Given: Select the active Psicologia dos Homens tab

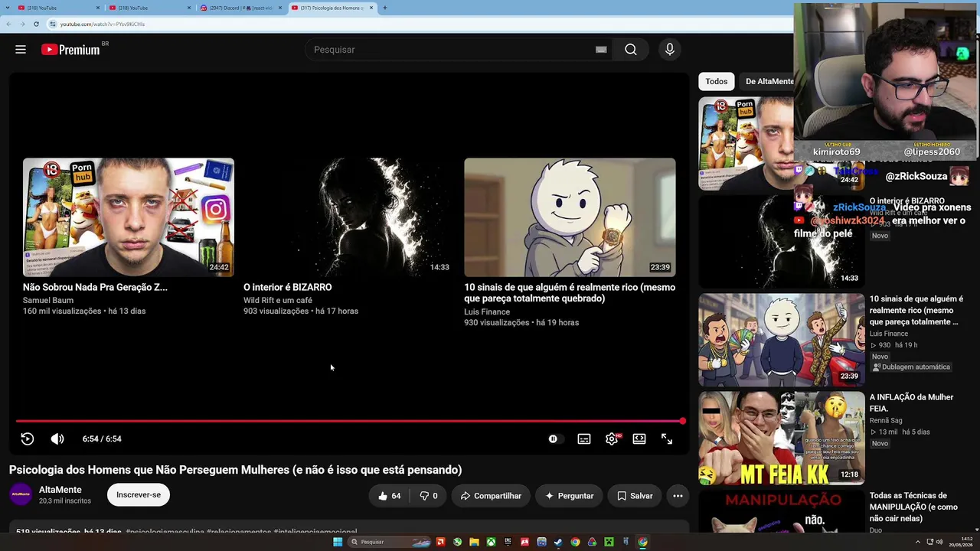Looking at the screenshot, I should click(332, 8).
